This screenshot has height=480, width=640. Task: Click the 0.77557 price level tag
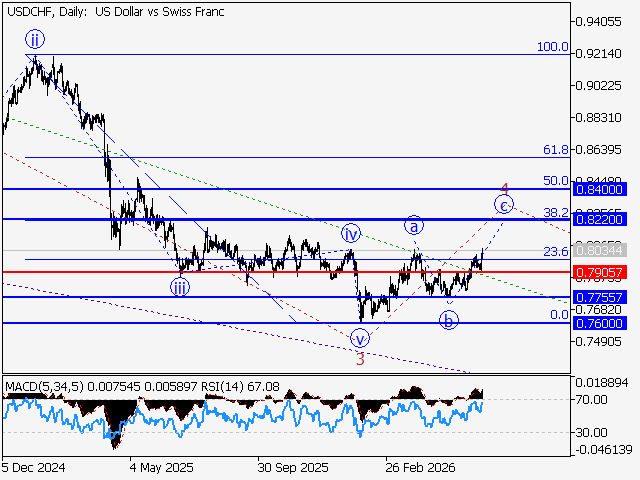[x=600, y=297]
